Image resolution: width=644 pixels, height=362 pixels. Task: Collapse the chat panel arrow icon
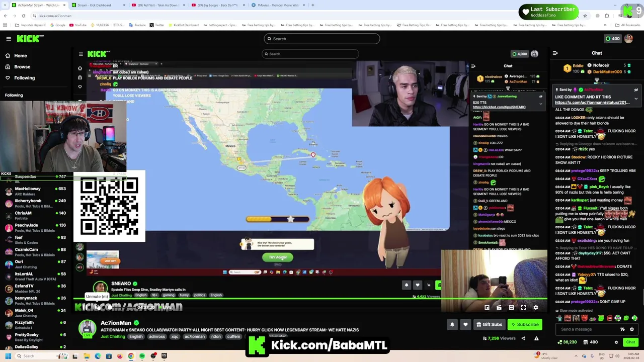[x=555, y=53]
